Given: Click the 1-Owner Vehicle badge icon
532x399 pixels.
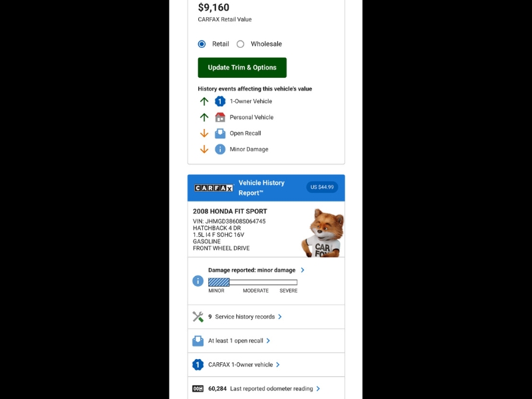Looking at the screenshot, I should [x=220, y=101].
